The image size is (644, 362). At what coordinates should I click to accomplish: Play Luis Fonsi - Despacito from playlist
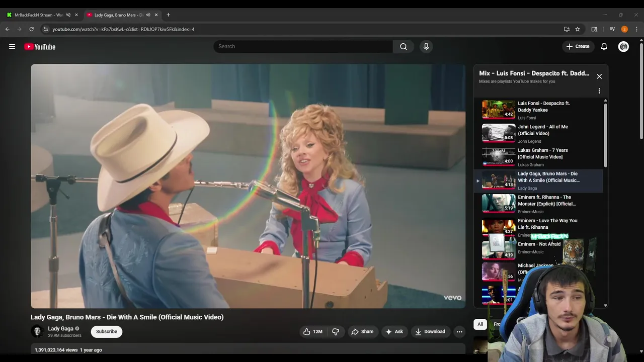[539, 110]
